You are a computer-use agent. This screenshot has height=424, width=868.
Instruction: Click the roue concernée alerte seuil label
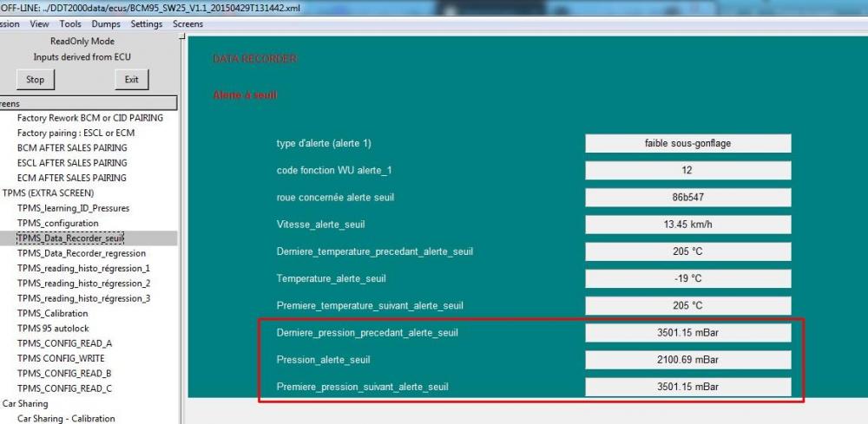coord(335,198)
